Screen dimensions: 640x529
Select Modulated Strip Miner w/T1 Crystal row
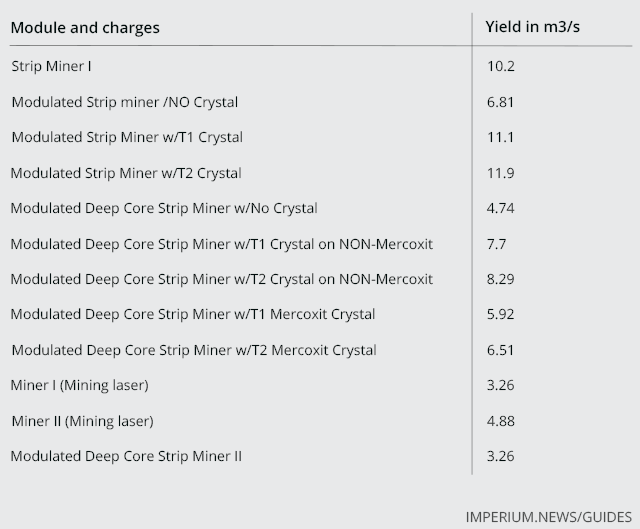321,137
